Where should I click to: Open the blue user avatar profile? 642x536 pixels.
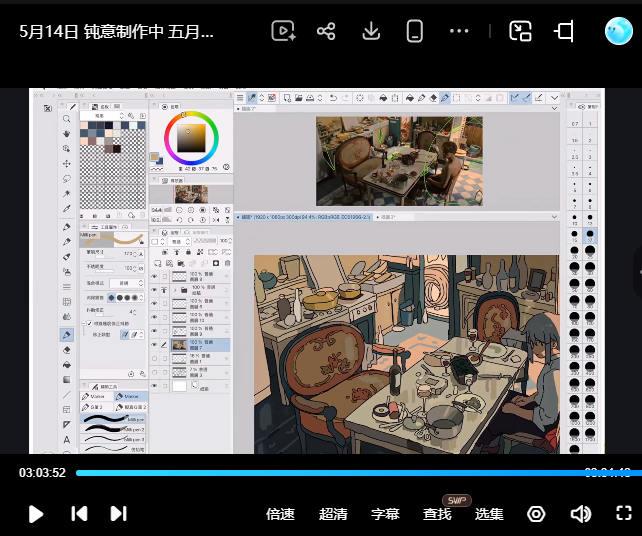[x=619, y=31]
